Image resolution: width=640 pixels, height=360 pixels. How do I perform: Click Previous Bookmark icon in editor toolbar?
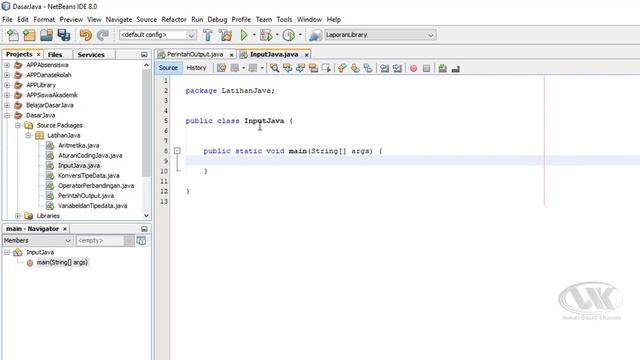(x=342, y=68)
